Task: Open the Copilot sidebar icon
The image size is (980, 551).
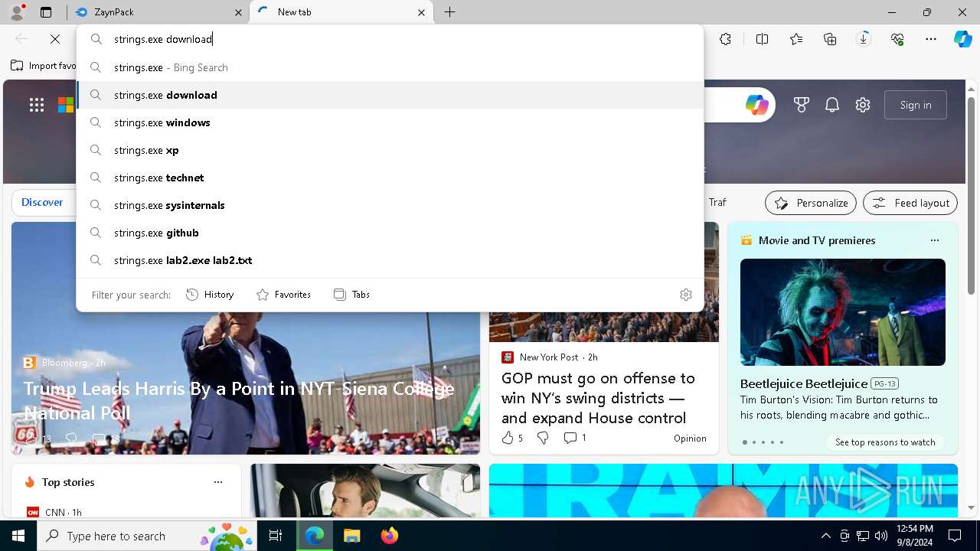Action: (962, 39)
